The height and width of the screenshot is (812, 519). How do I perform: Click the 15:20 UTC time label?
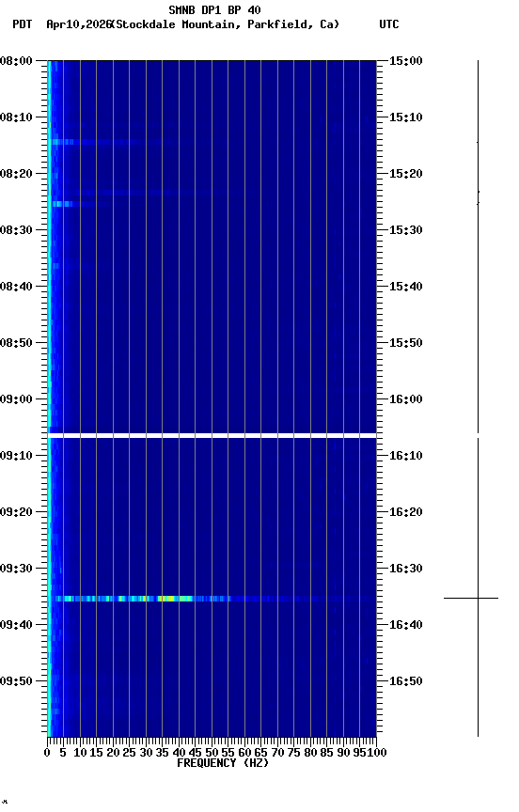click(x=406, y=174)
